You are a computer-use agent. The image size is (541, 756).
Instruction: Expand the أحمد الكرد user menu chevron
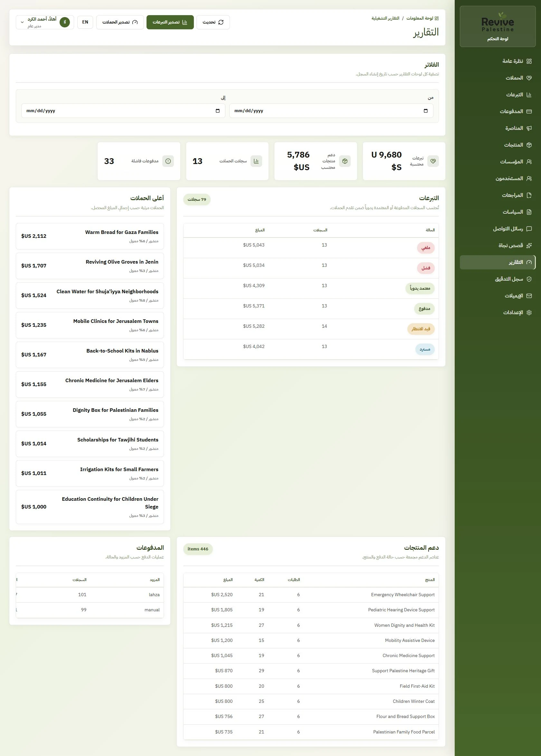click(x=22, y=22)
